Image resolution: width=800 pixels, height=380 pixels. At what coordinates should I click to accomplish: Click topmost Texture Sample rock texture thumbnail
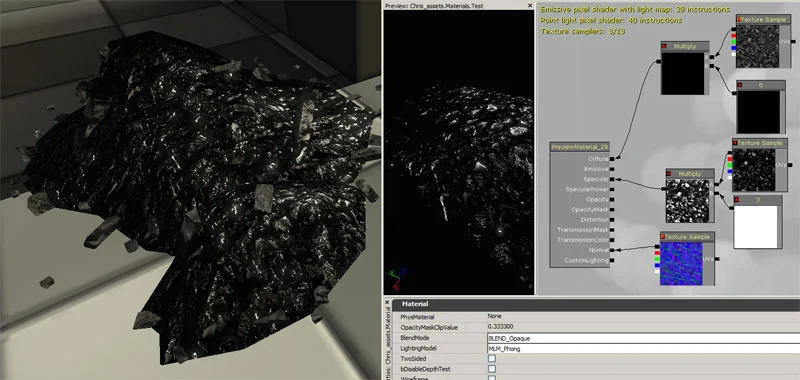[758, 46]
